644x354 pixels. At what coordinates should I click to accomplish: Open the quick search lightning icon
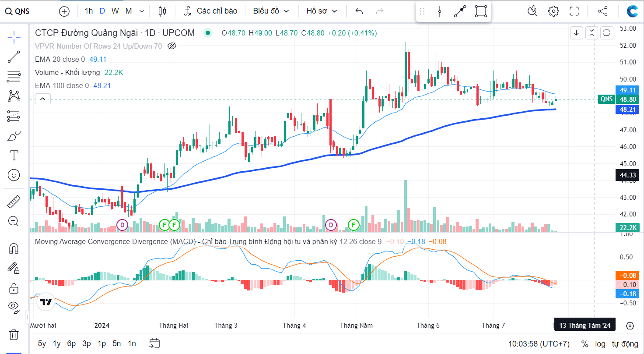(532, 11)
